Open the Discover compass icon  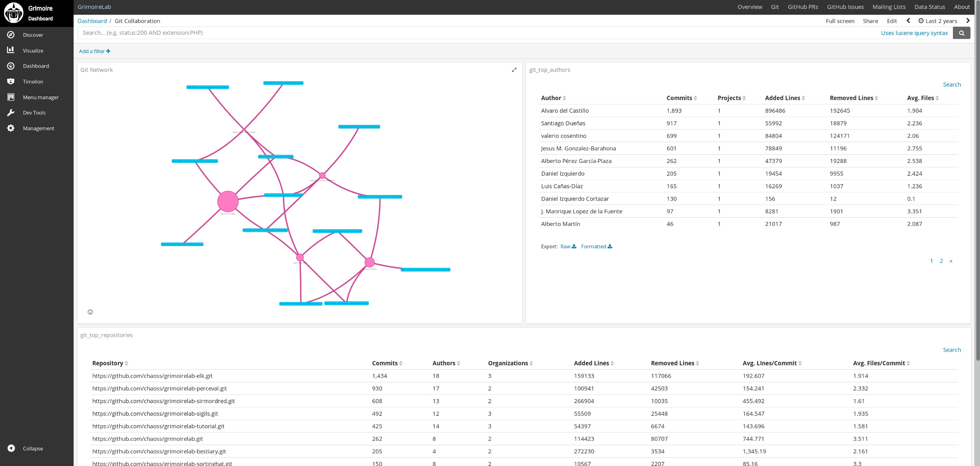(x=11, y=35)
